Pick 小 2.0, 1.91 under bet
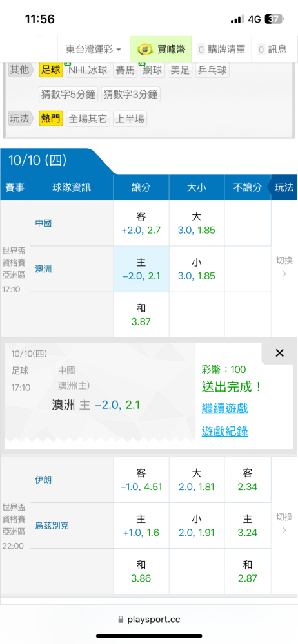This screenshot has width=298, height=644. tap(196, 526)
